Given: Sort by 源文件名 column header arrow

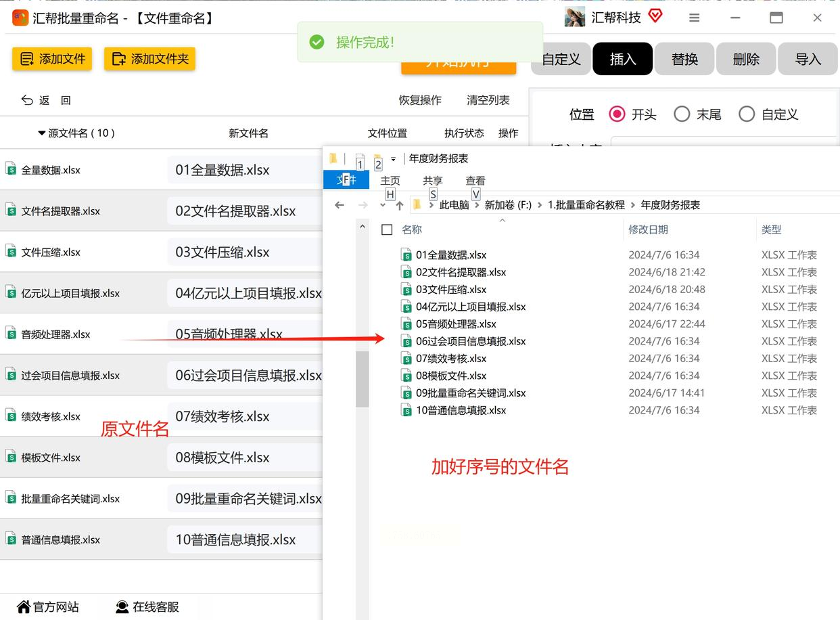Looking at the screenshot, I should coord(42,133).
